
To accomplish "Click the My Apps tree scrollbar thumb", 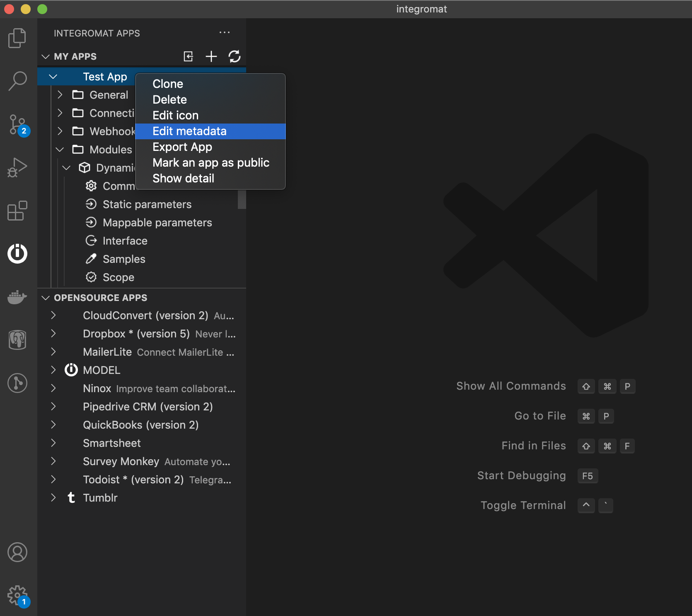I will point(242,199).
